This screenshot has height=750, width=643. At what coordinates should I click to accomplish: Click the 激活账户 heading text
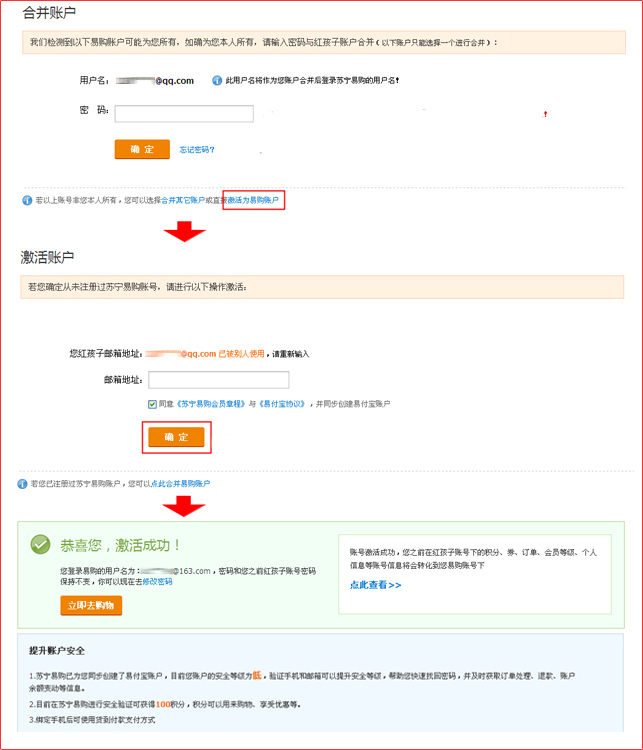(47, 257)
